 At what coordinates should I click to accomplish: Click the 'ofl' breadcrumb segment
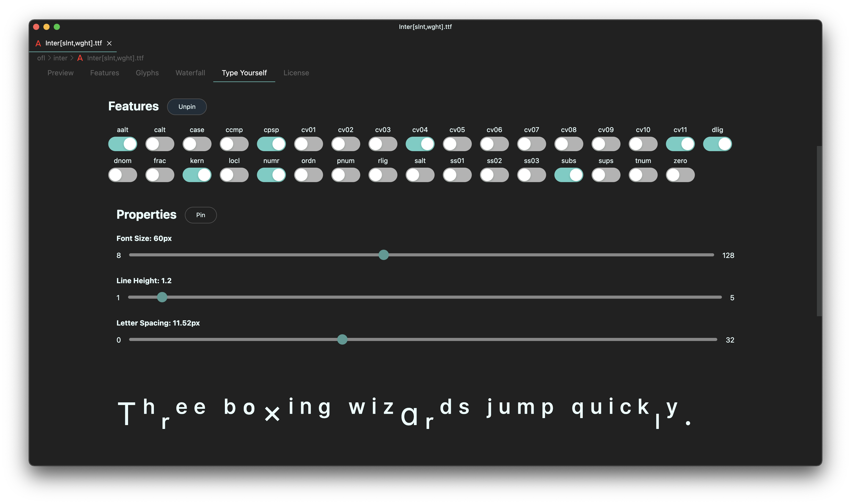tap(41, 58)
